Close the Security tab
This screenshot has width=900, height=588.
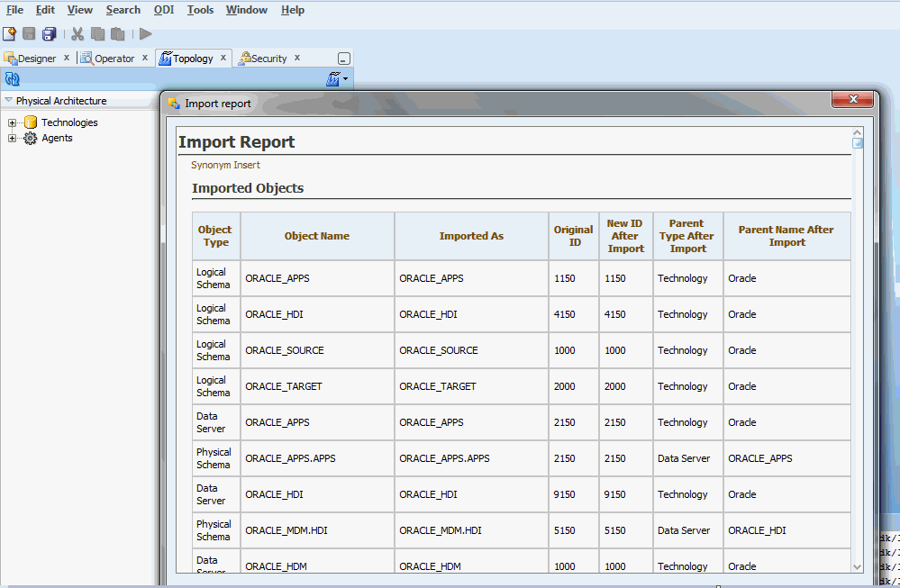click(x=297, y=58)
